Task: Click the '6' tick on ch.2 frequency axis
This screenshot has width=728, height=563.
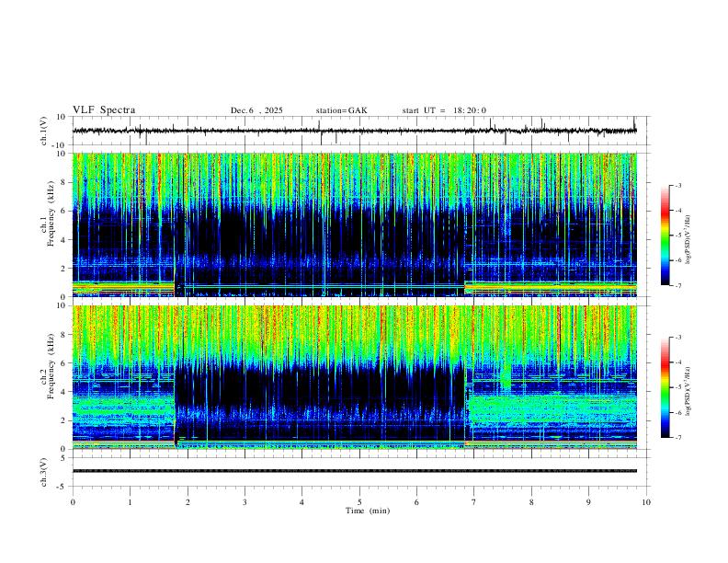Action: coord(63,363)
